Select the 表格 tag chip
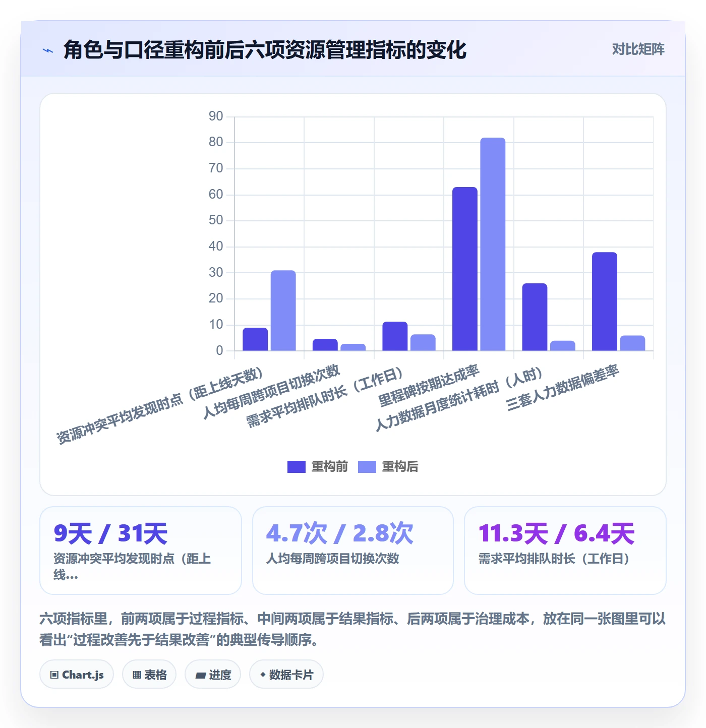Image resolution: width=706 pixels, height=728 pixels. coord(149,675)
